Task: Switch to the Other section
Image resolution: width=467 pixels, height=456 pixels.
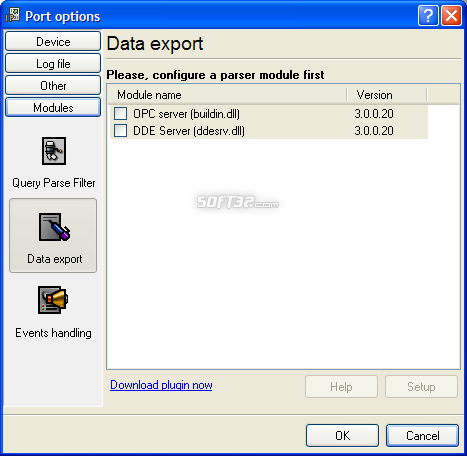Action: [x=53, y=85]
